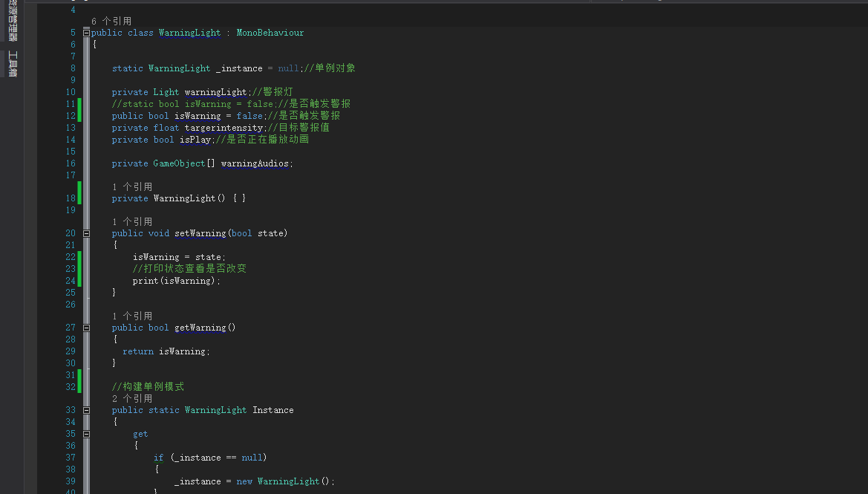Open the 工具箱 side tab
Screen dimensions: 868x494
pyautogui.click(x=12, y=64)
